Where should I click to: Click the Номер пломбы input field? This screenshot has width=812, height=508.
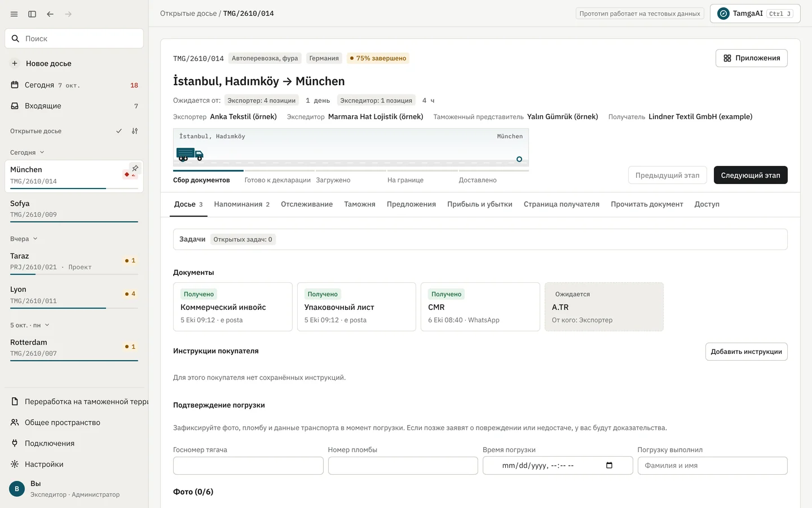(x=403, y=466)
